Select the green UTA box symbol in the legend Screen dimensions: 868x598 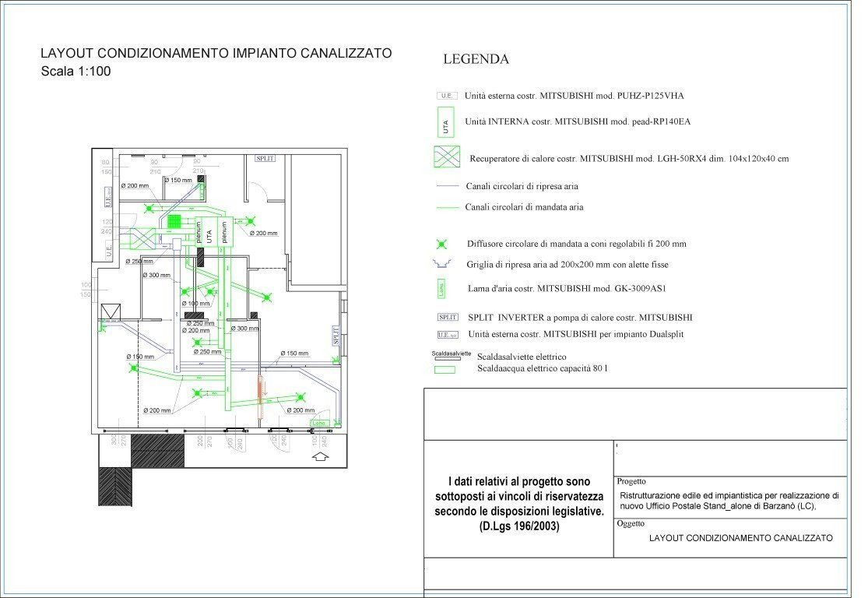(445, 122)
